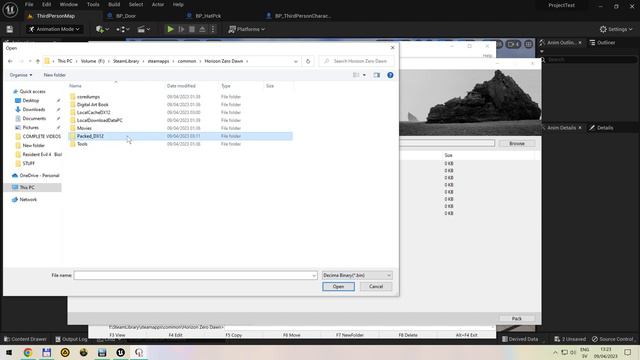Open the Platforms dropdown
The height and width of the screenshot is (360, 640).
point(247,29)
